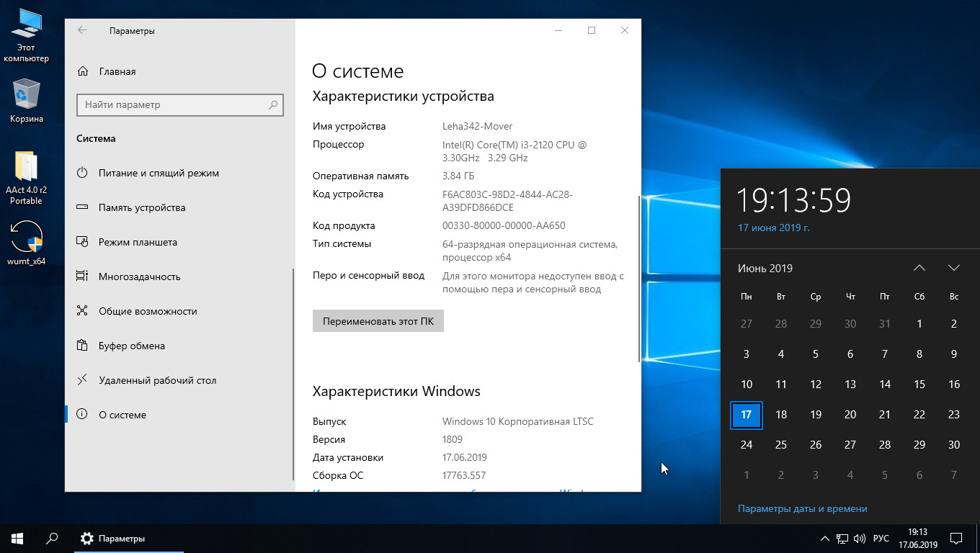Open the notification center icon
980x553 pixels.
(x=956, y=539)
